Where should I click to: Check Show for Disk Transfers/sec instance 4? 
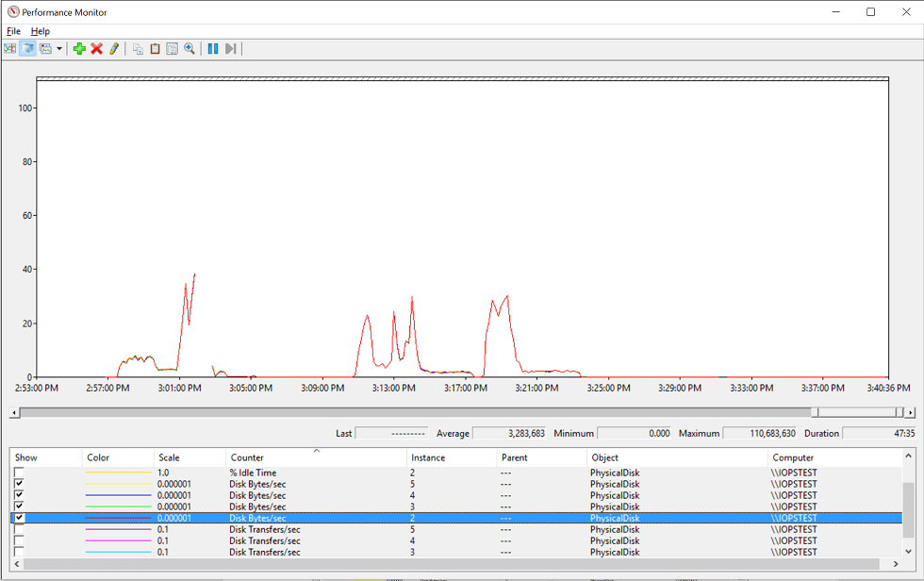point(20,540)
